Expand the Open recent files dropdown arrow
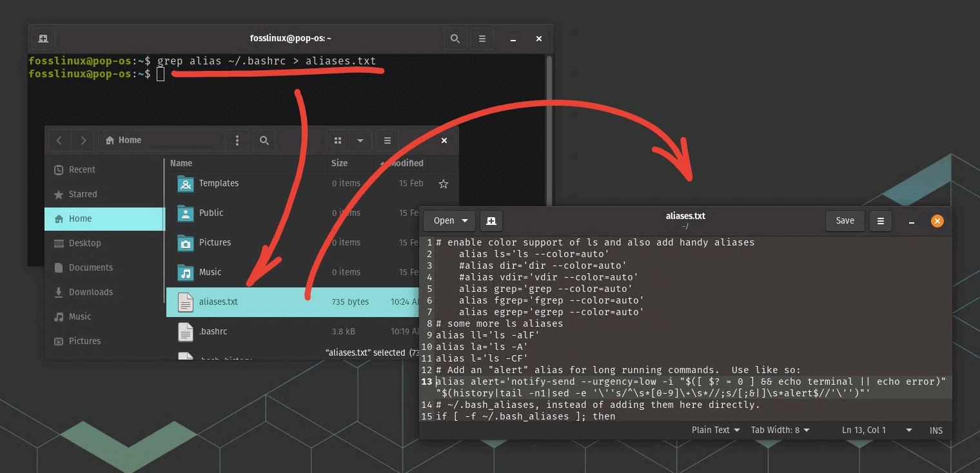Viewport: 980px width, 473px height. (465, 220)
